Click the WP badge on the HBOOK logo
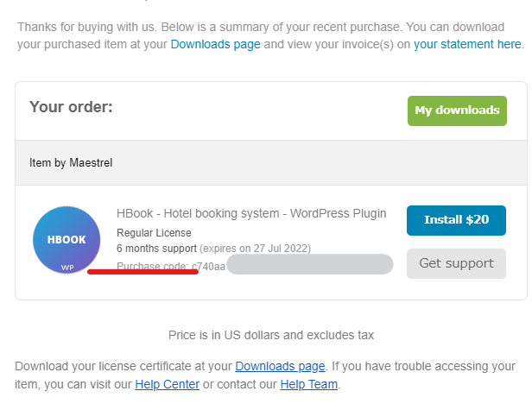 coord(67,268)
